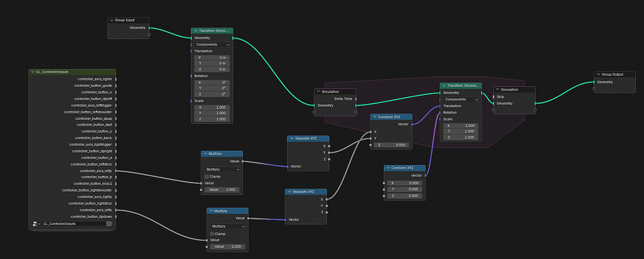This screenshot has width=644, height=259.
Task: Edit Rotation X field showing 0°
Action: tap(212, 83)
